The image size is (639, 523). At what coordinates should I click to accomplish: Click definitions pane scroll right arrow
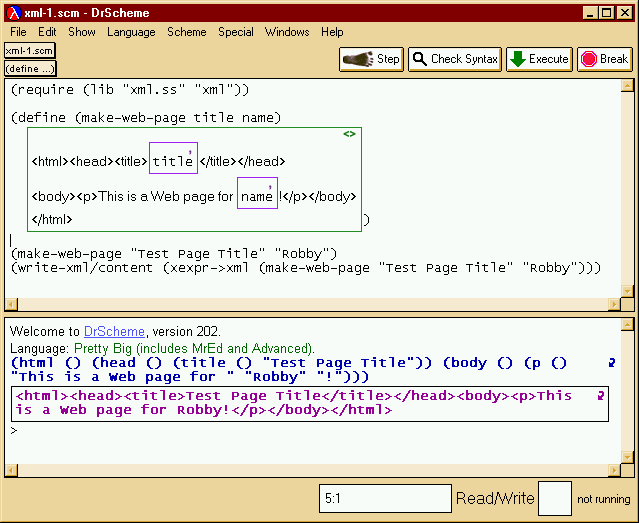point(614,304)
